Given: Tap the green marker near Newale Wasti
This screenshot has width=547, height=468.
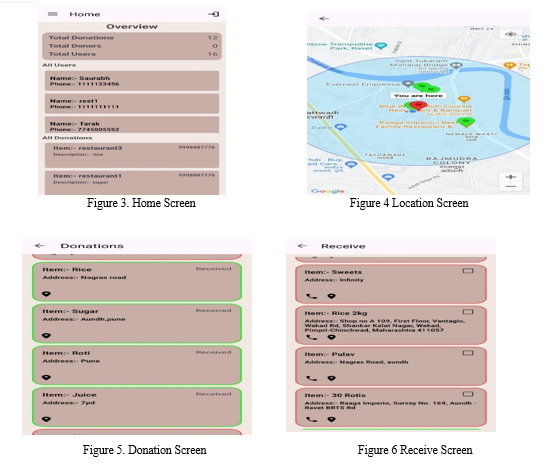Looking at the screenshot, I should tap(465, 122).
